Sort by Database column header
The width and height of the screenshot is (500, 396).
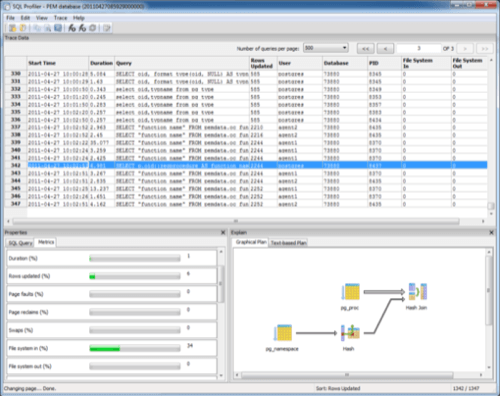[345, 63]
